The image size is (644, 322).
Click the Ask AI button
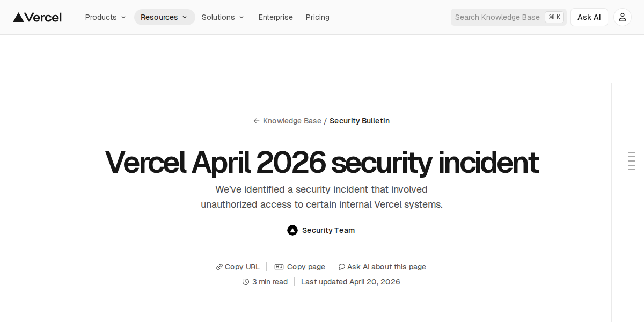589,17
